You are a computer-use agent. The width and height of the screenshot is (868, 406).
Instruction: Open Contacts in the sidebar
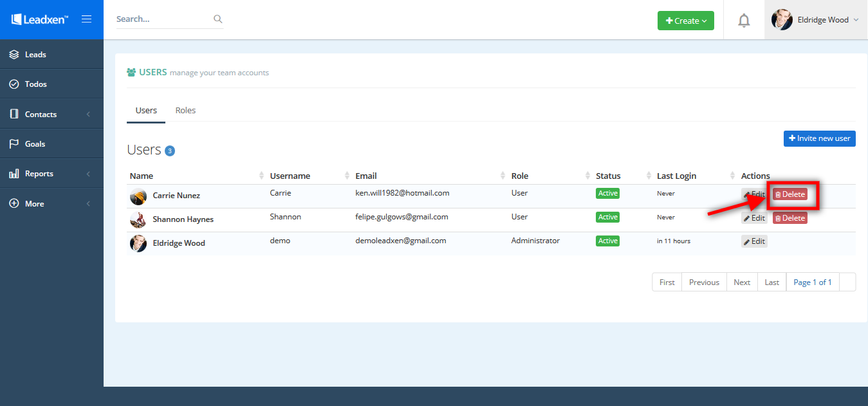51,114
